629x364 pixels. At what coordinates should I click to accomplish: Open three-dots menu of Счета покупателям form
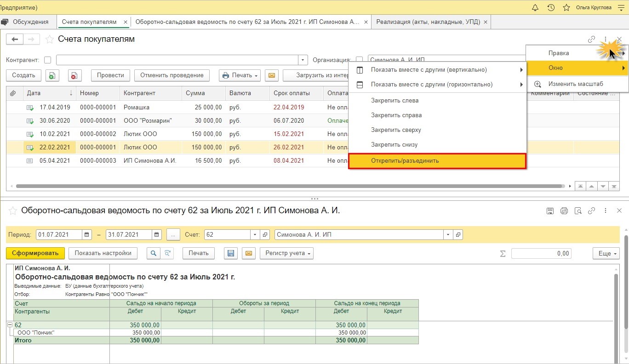click(x=606, y=40)
